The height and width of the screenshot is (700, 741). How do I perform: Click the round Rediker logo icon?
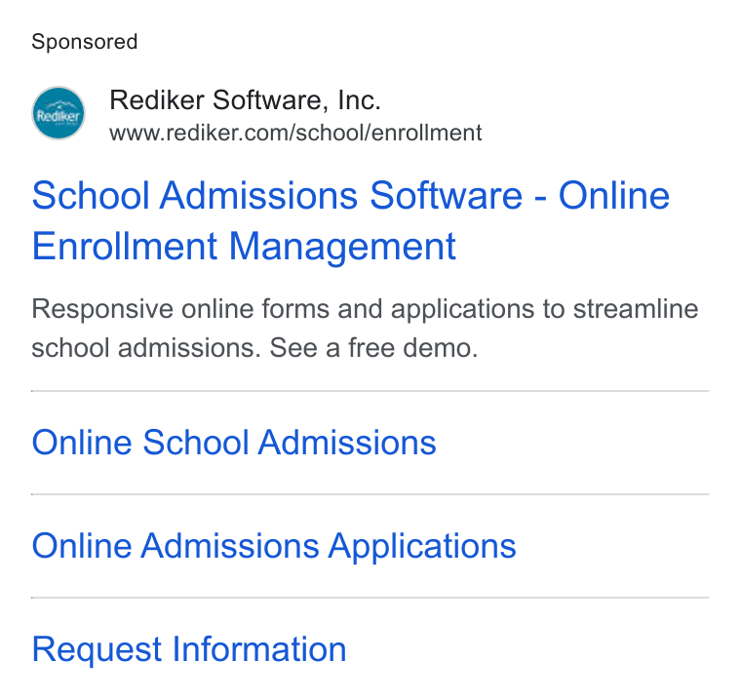click(x=58, y=113)
